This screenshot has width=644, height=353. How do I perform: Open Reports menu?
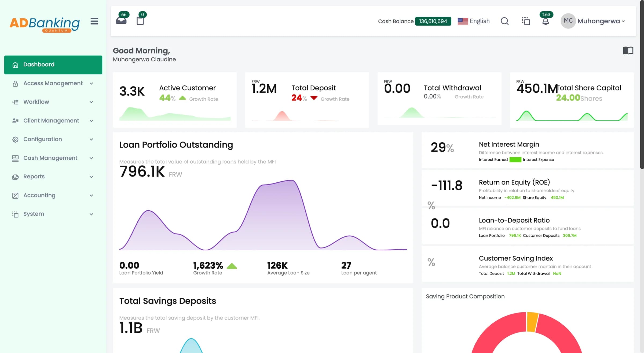click(53, 177)
